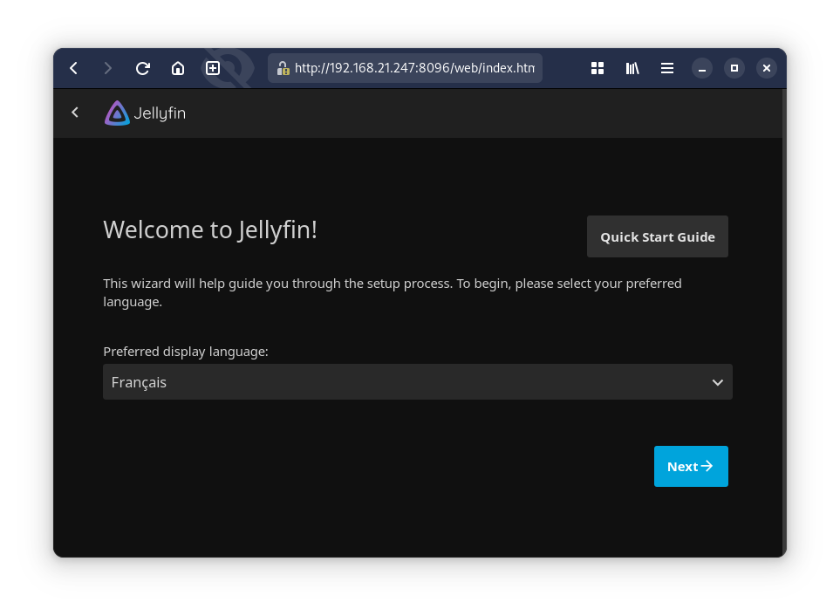Open the bookmarks library icon
This screenshot has height=616, width=840.
click(x=632, y=68)
